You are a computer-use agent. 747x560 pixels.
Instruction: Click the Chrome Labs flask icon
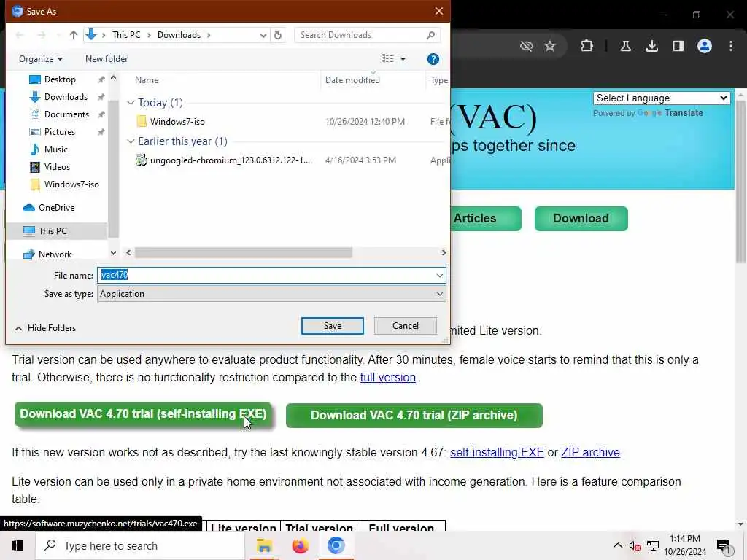pos(626,46)
